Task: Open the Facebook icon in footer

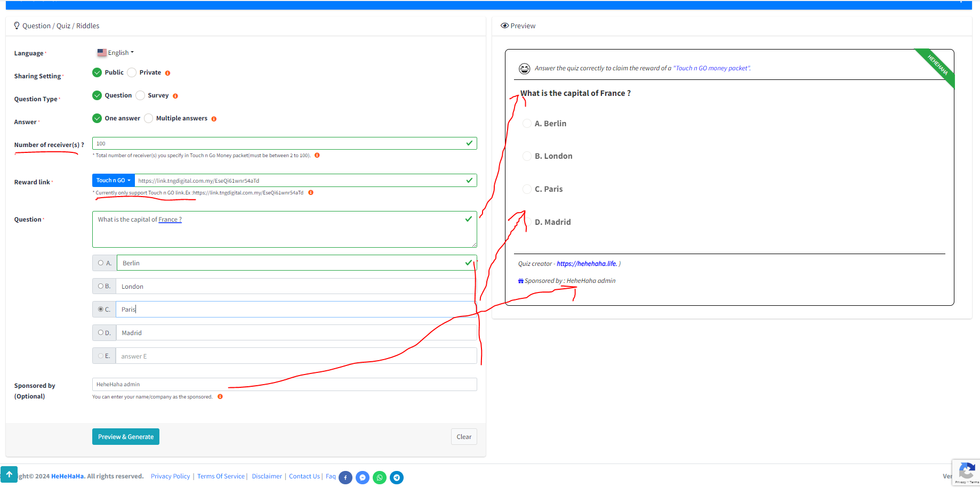Action: (346, 478)
